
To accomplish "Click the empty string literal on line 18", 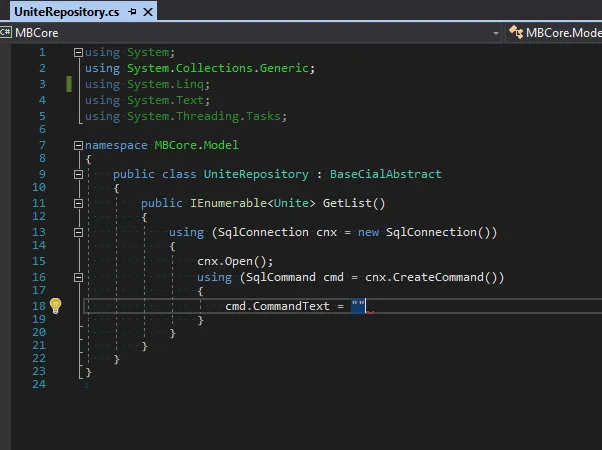I will pyautogui.click(x=358, y=306).
